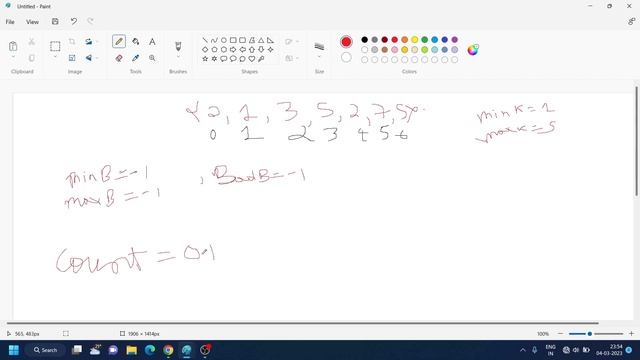Activate the Color 2 white background selector
Viewport: 640px width, 360px height.
point(346,58)
